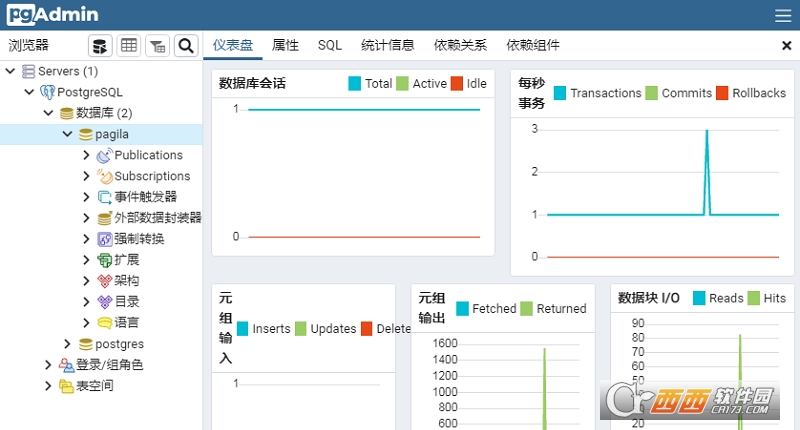Open the Search Objects magnifier icon
The width and height of the screenshot is (800, 430).
(x=185, y=45)
